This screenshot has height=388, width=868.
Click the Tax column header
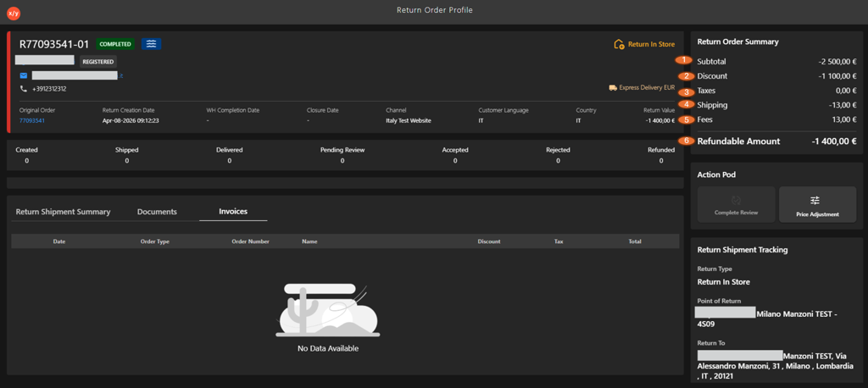(x=559, y=241)
